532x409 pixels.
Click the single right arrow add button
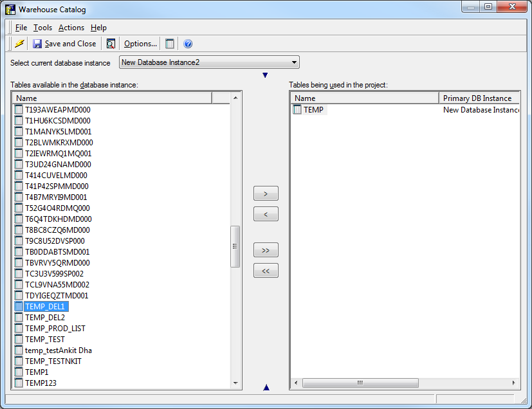266,193
